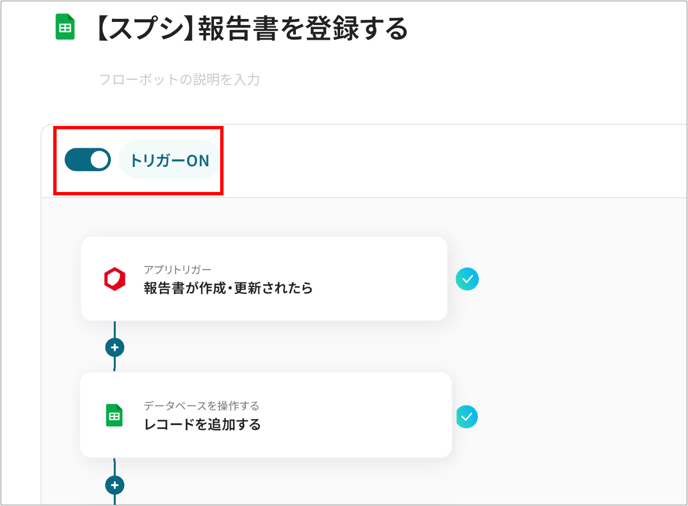Click the Sheets icon in レコードを追加する card
Image resolution: width=688 pixels, height=506 pixels.
115,415
